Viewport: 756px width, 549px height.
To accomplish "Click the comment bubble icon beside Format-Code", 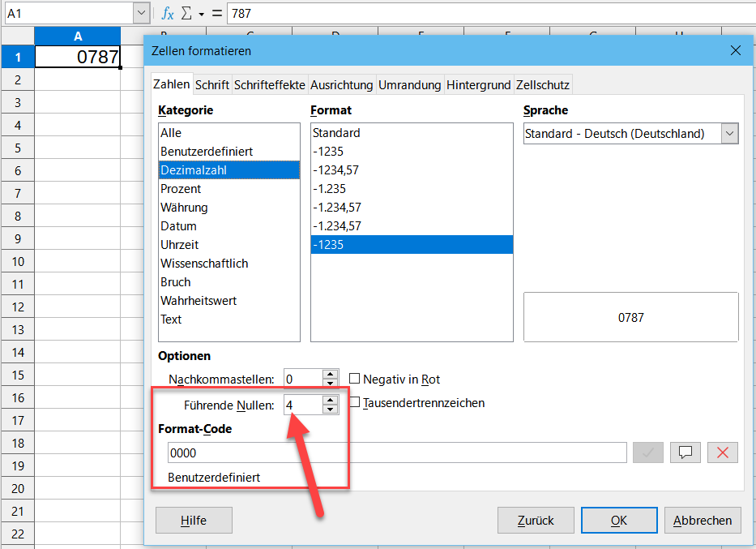I will [x=685, y=452].
